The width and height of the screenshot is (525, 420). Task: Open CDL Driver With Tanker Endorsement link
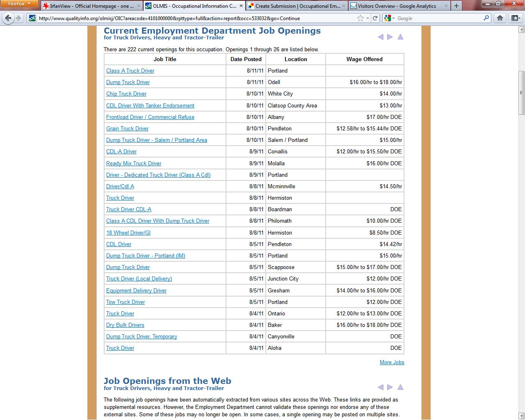tap(150, 105)
